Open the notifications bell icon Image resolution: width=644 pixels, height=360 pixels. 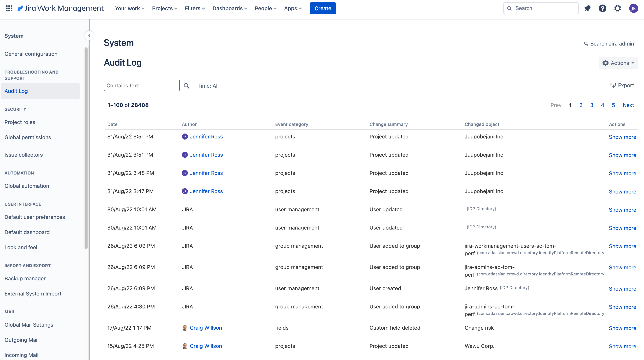click(588, 8)
